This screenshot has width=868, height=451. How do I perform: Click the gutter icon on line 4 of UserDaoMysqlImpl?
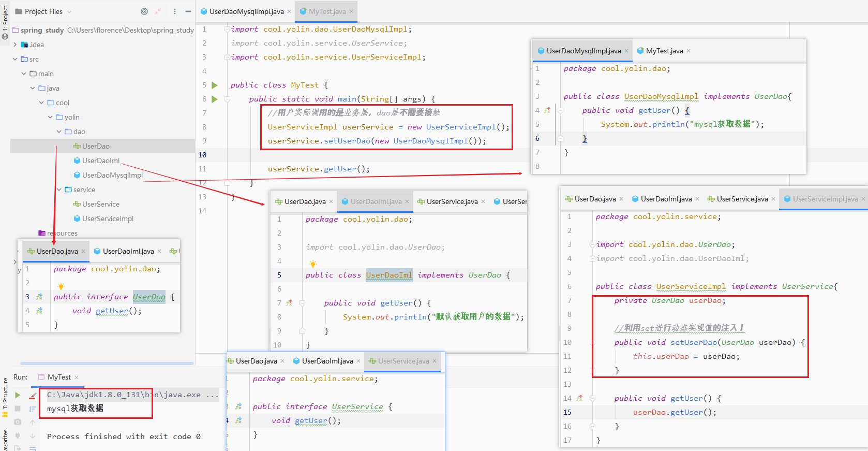click(547, 110)
